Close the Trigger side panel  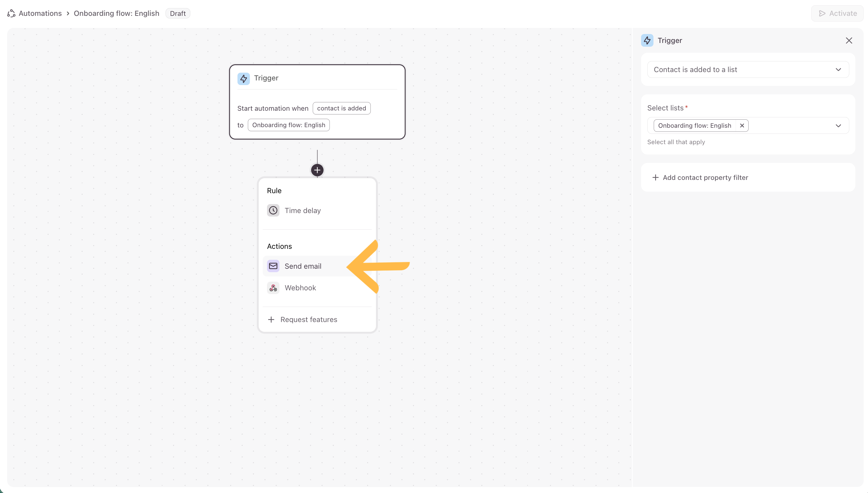[848, 41]
